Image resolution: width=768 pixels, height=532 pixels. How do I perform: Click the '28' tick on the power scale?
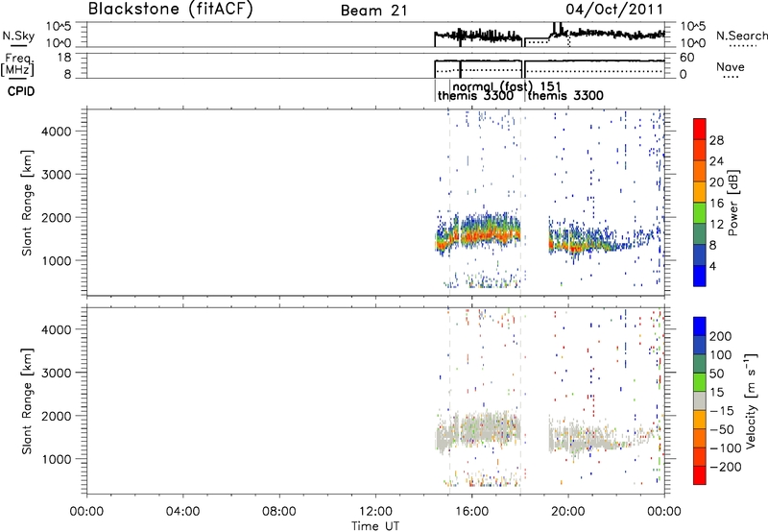click(716, 140)
